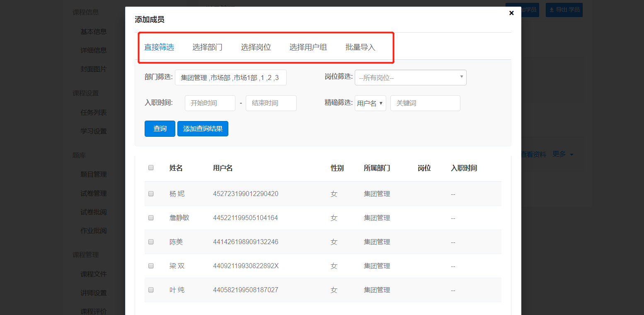Check the box for 杨妮

151,194
